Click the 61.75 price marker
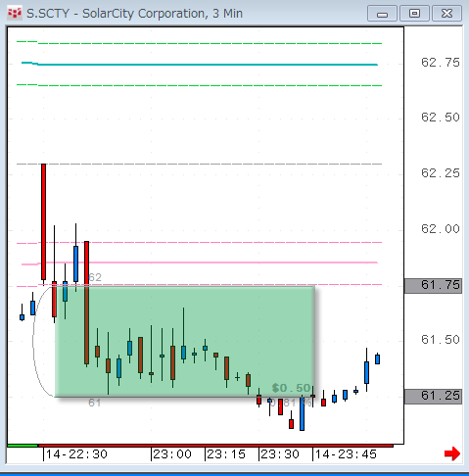 coord(433,286)
